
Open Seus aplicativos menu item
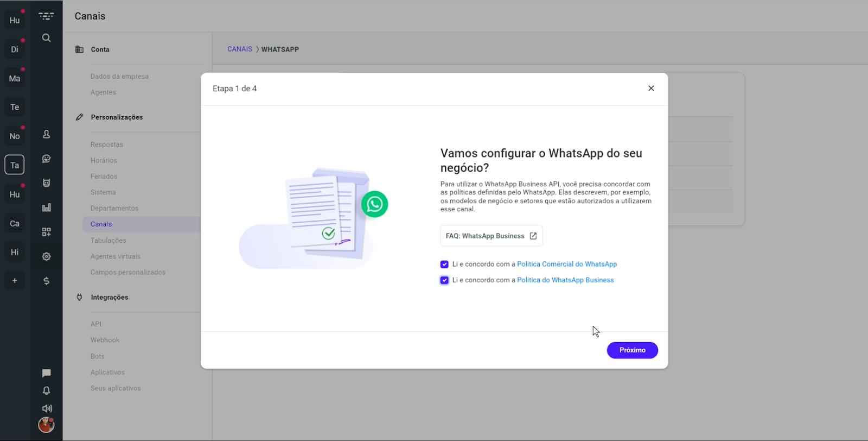pyautogui.click(x=116, y=388)
